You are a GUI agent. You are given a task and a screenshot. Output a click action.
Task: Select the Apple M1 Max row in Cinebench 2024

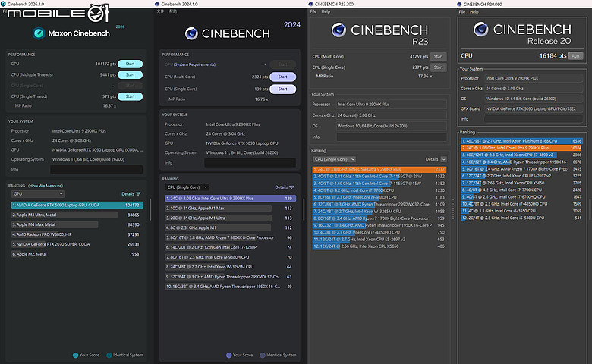[x=230, y=209]
